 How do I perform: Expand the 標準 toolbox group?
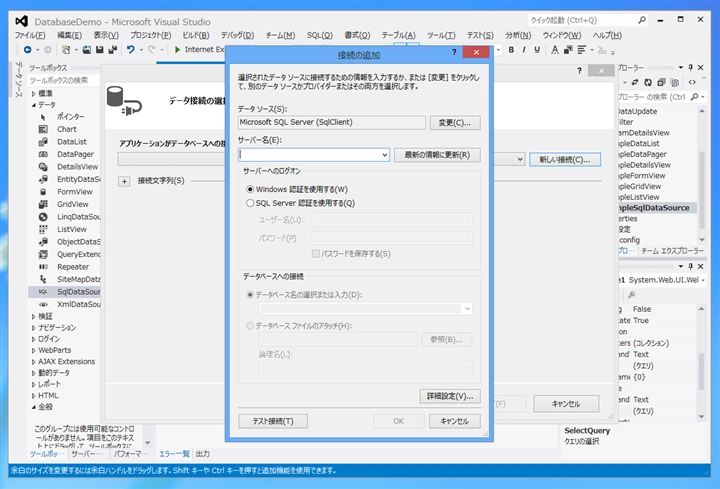34,94
